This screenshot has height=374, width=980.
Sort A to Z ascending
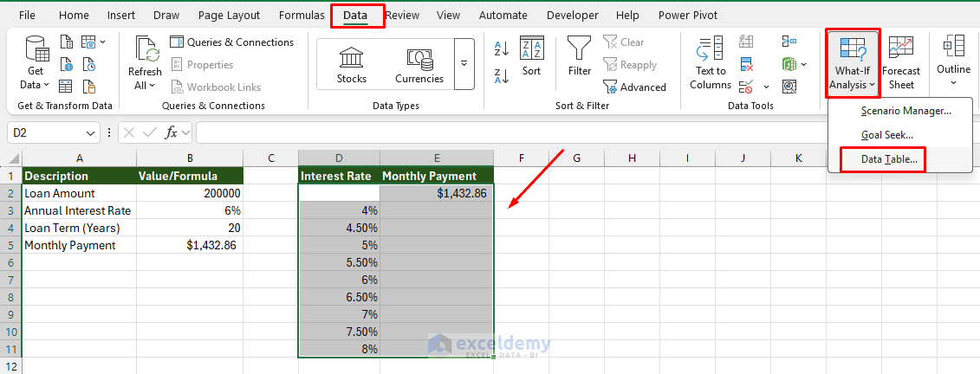[502, 48]
